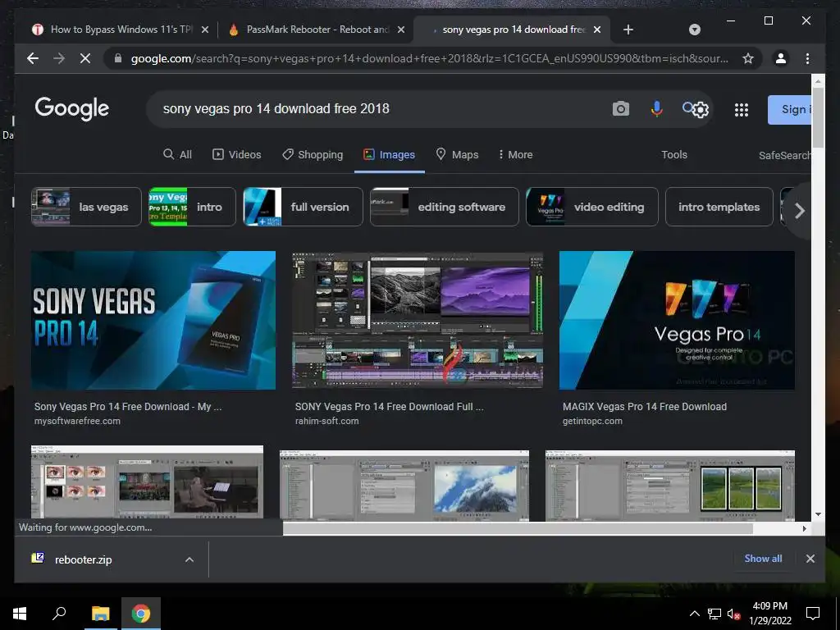
Task: Open File Explorer from the taskbar
Action: tap(100, 613)
